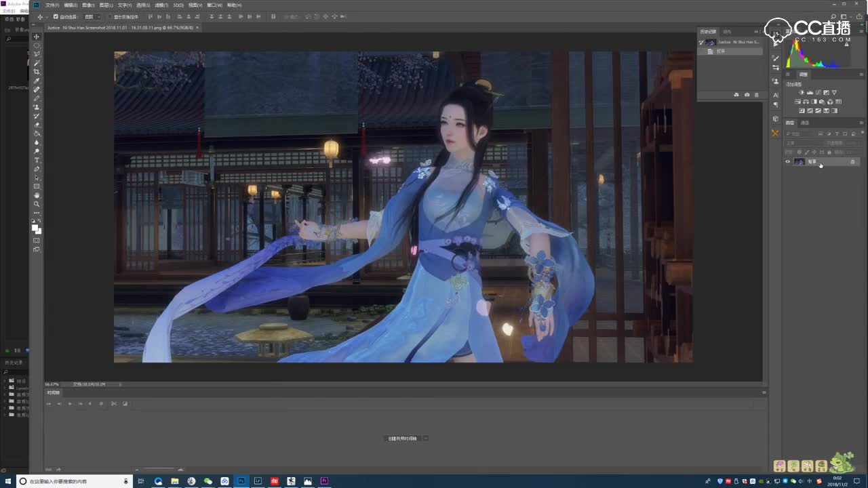This screenshot has height=488, width=868.
Task: Select the Background layer thumbnail
Action: [799, 161]
